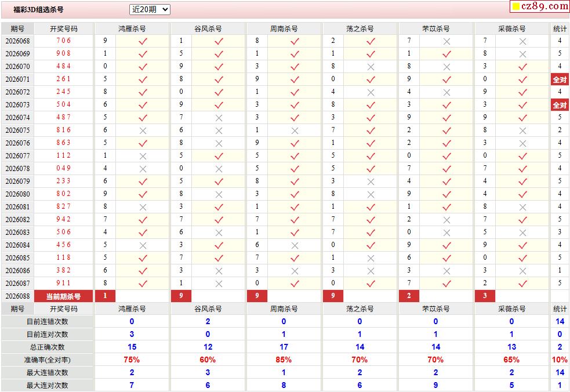The image size is (570, 392).
Task: Click the cz89.com site logo
Action: click(544, 6)
